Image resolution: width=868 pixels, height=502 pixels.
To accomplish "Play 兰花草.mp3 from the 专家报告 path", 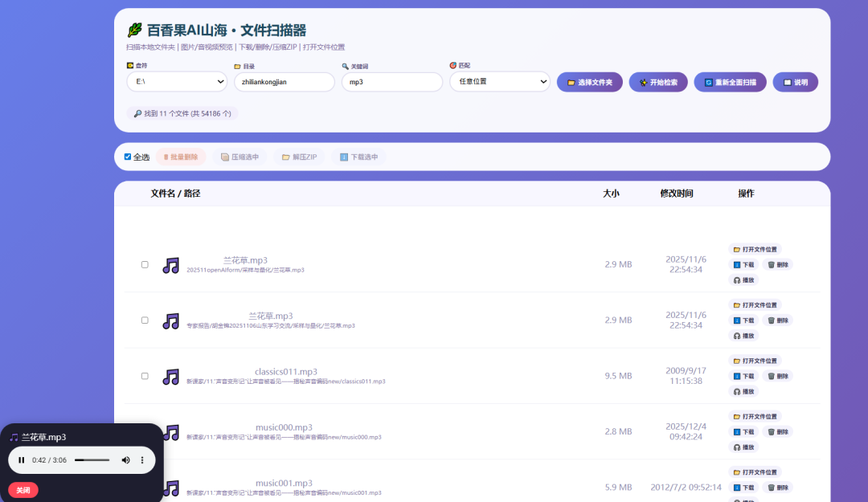I will [743, 336].
